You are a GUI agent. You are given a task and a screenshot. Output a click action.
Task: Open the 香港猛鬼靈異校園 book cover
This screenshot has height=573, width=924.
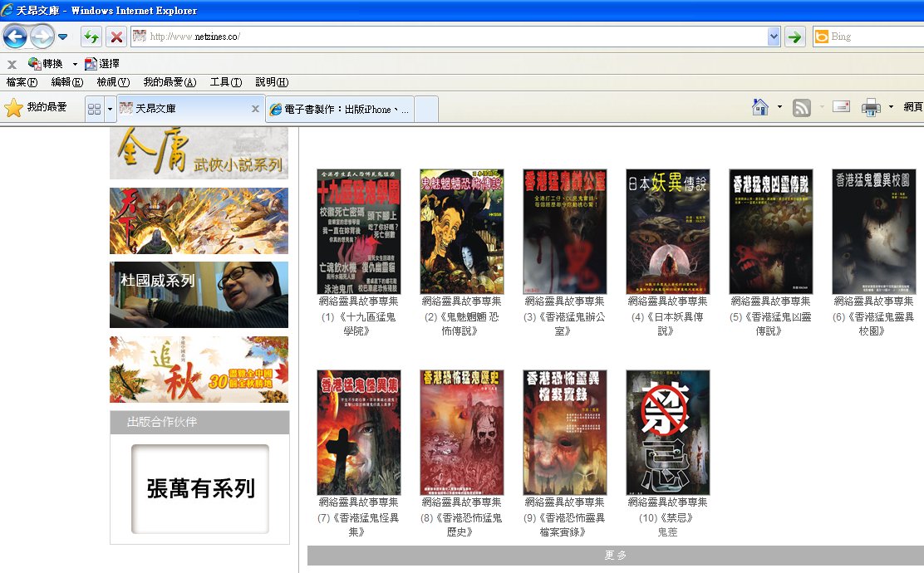(x=874, y=232)
